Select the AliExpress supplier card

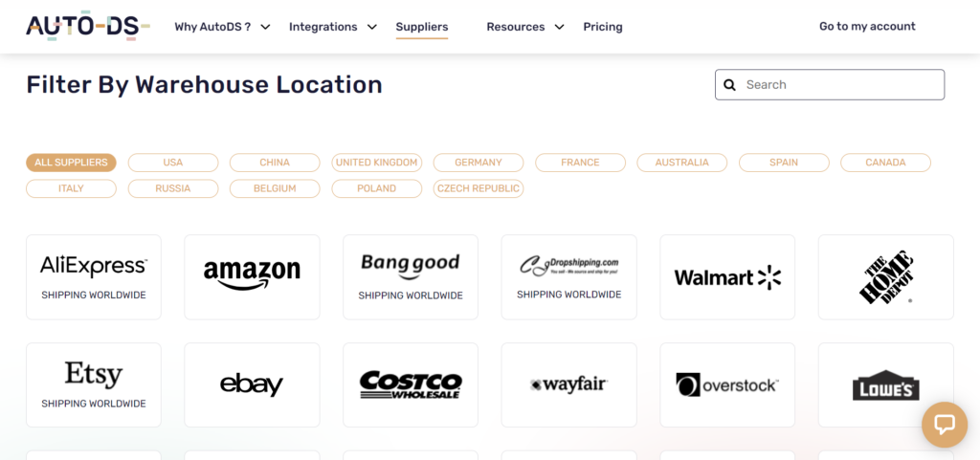tap(94, 277)
